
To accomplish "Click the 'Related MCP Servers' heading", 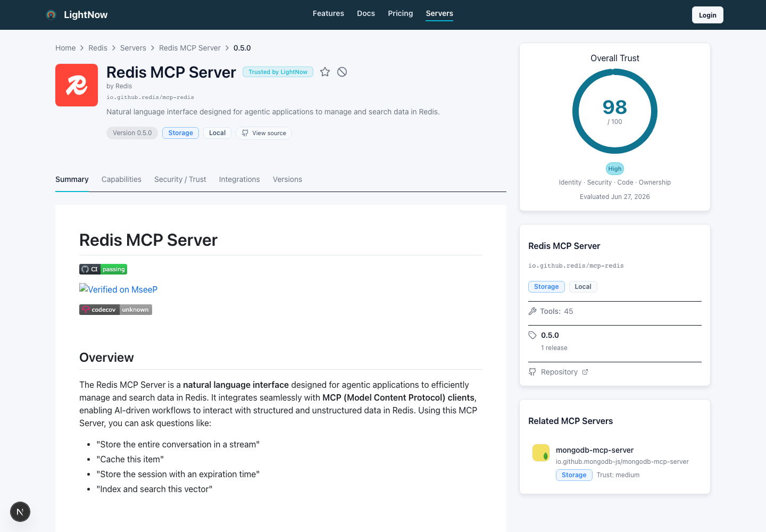I will (x=570, y=421).
